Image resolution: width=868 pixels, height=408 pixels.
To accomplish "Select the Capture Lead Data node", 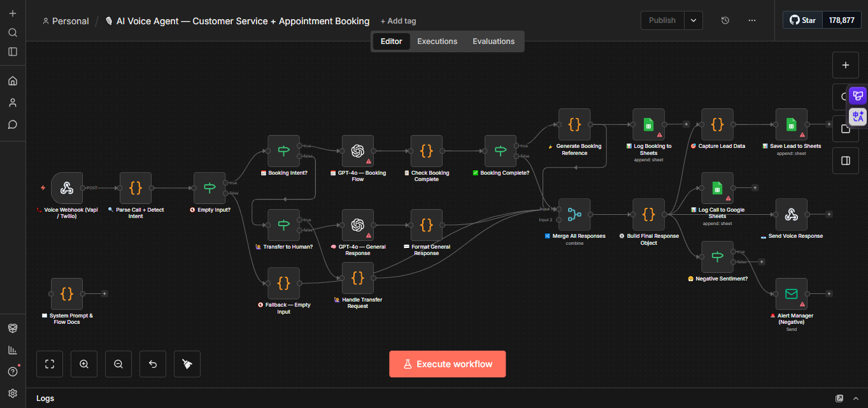I will coord(717,124).
